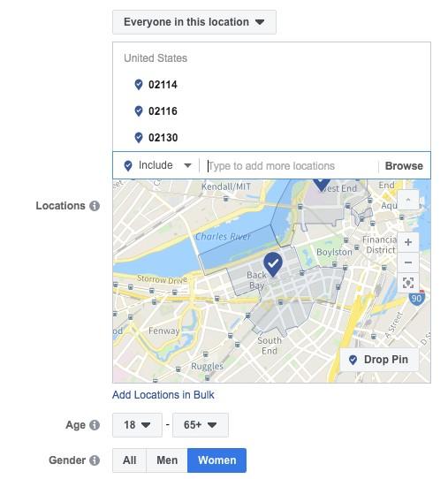Zoom out on the map with minus button
Screen dimensions: 448x479
(x=408, y=262)
